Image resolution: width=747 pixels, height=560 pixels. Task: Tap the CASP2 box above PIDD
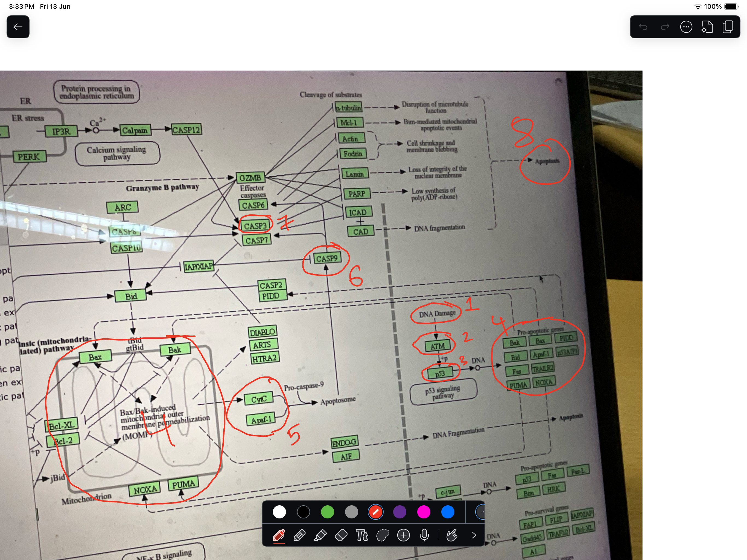coord(272,285)
